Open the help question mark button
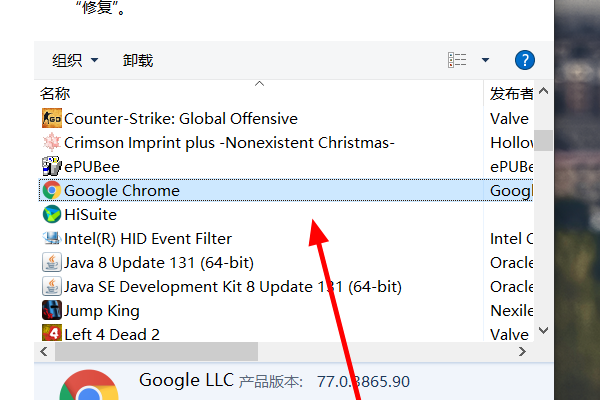 click(525, 60)
